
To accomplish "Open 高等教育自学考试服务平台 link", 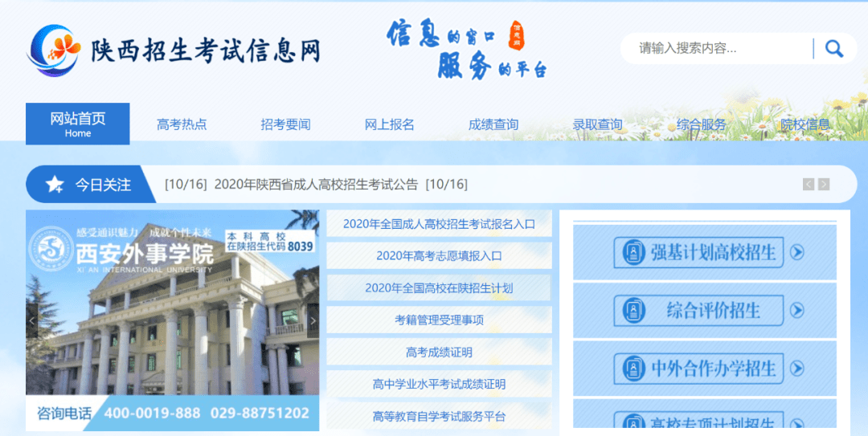I will click(x=439, y=416).
